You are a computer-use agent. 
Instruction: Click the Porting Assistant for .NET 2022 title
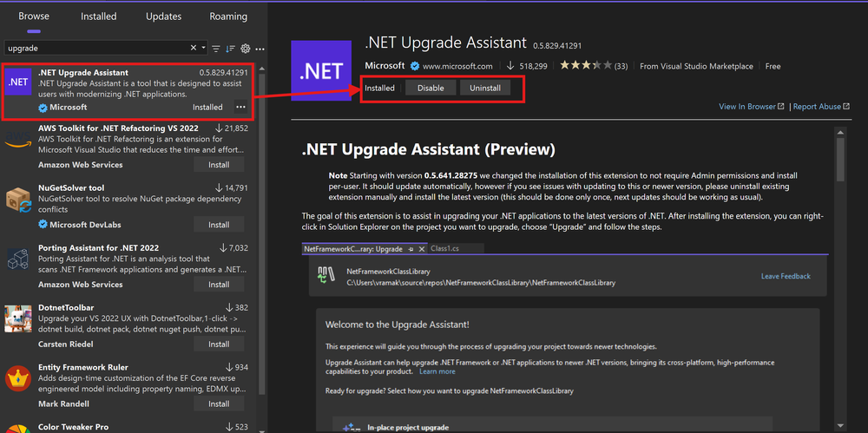click(x=99, y=247)
